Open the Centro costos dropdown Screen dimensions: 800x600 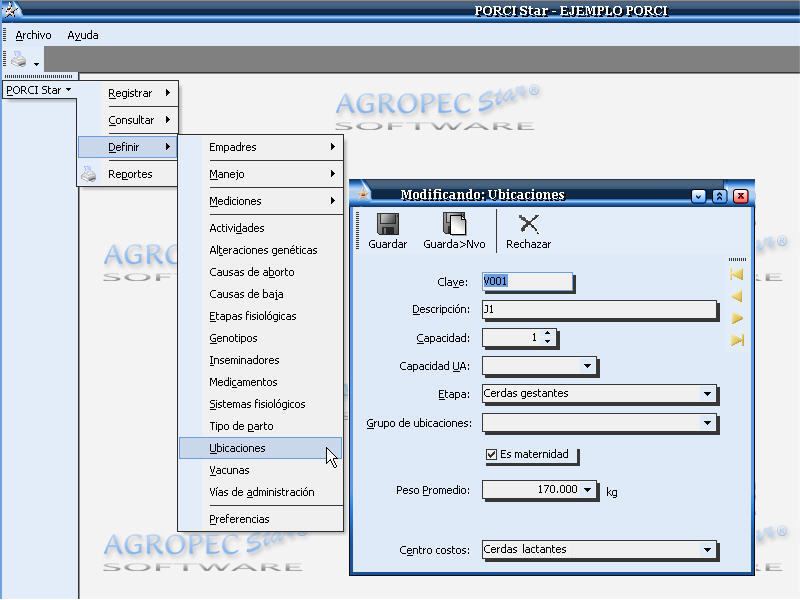coord(707,549)
